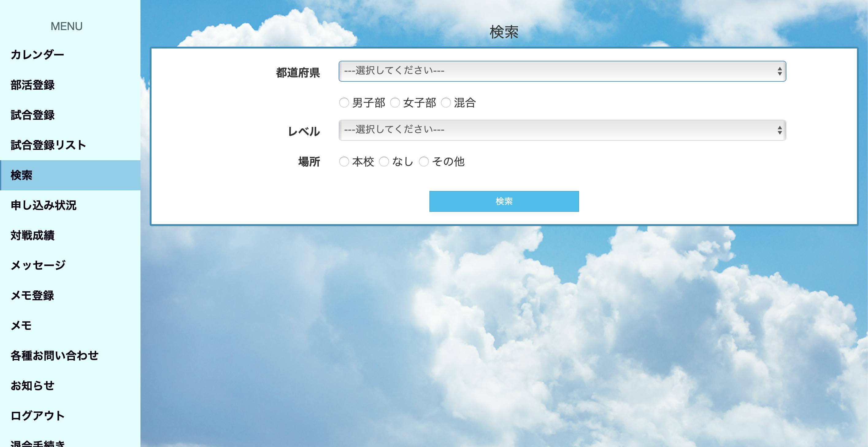The image size is (868, 447).
Task: Select 試合登録リスト from menu
Action: tap(70, 145)
